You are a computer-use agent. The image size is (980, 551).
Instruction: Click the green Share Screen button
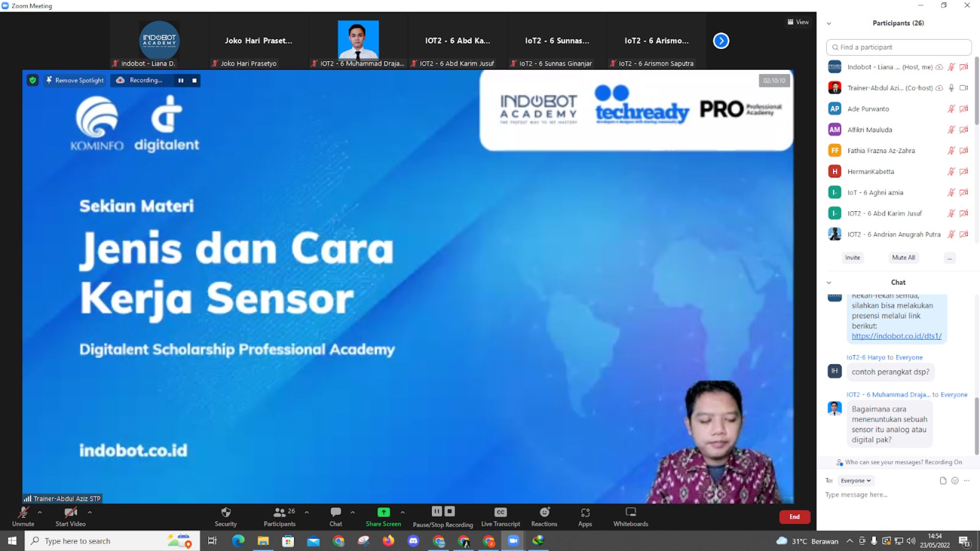[383, 516]
